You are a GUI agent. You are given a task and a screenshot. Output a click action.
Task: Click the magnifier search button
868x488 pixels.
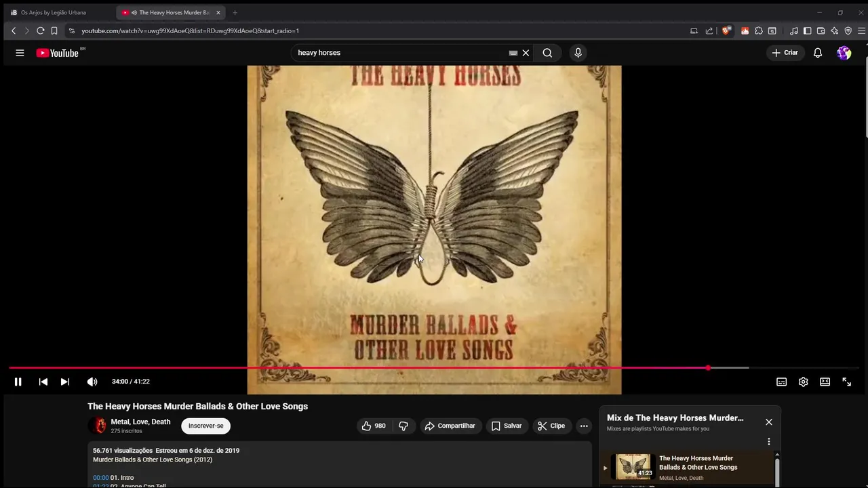tap(547, 53)
